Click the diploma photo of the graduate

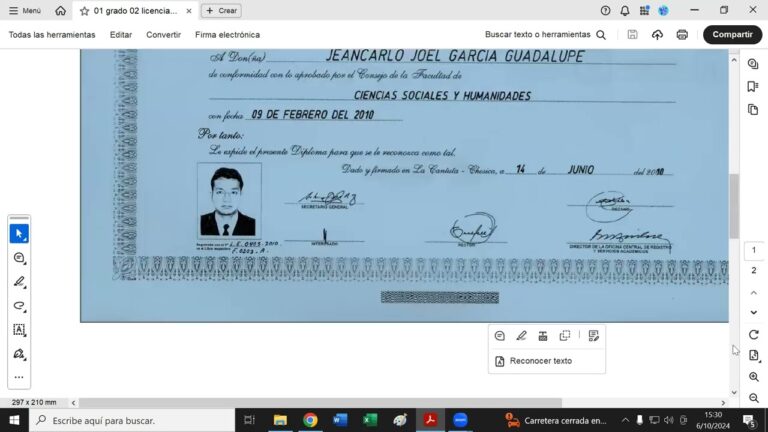point(229,201)
